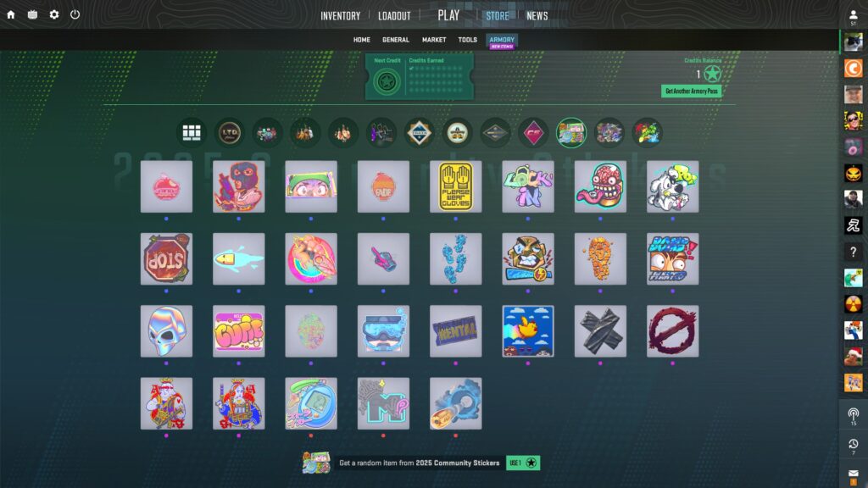
Task: Click the question mark friend avatar
Action: pos(853,252)
